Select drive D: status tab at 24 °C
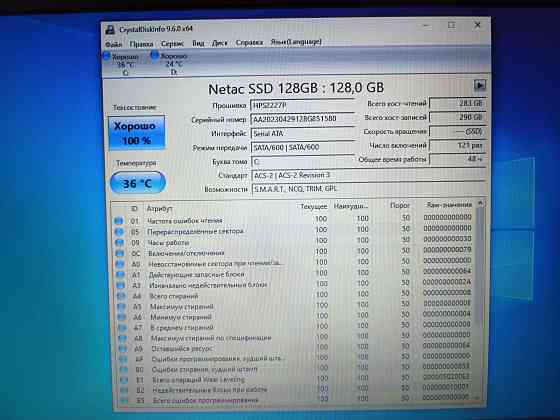This screenshot has width=560, height=420. 170,63
